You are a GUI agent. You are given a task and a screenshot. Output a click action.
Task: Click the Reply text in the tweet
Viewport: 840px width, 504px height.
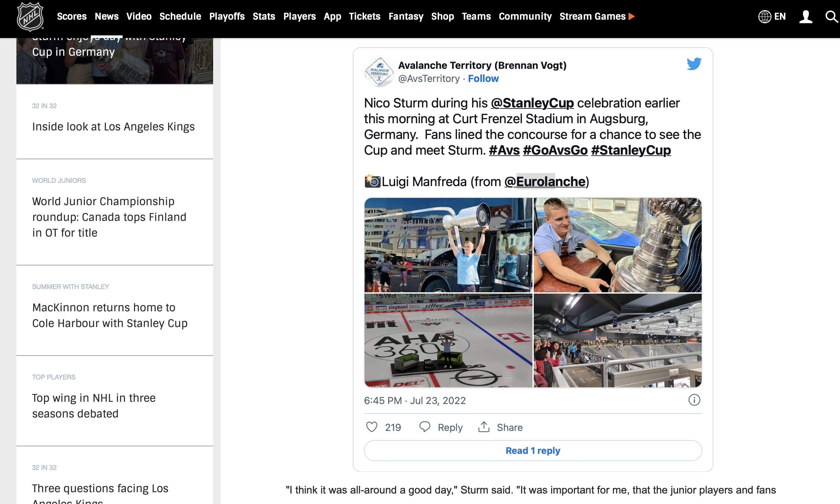pos(450,427)
